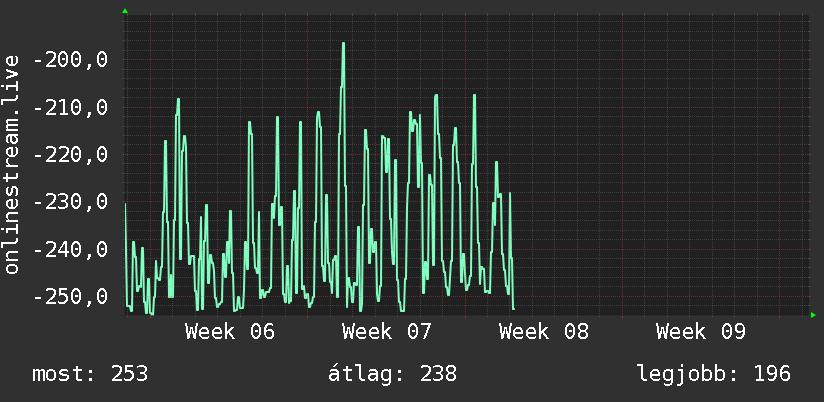Select the Week 08 axis label
This screenshot has width=824, height=402.
pyautogui.click(x=544, y=332)
